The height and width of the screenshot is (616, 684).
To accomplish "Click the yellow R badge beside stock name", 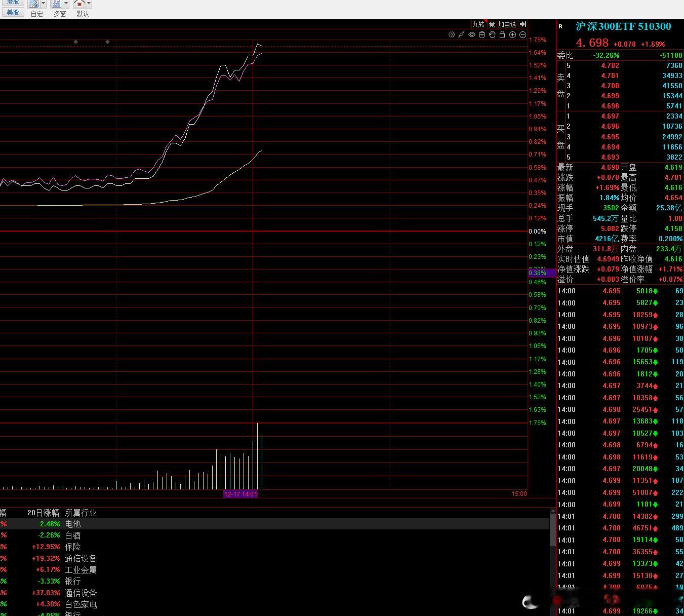I will [x=560, y=26].
